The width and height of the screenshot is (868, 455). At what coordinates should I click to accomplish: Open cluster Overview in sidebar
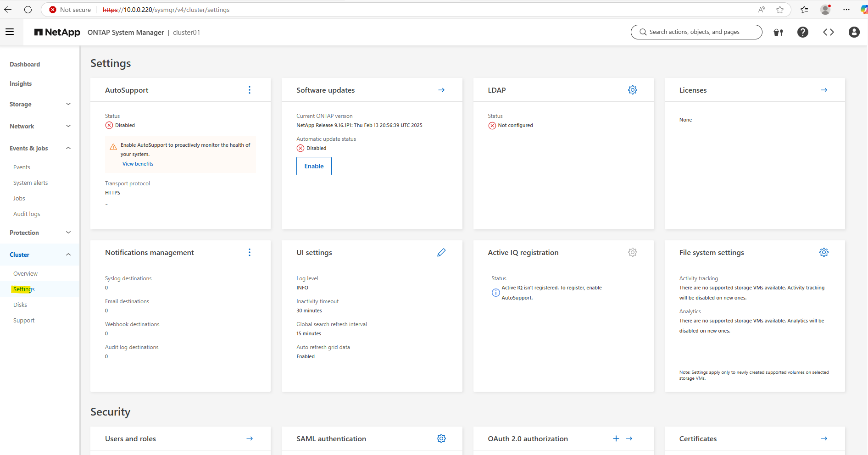click(25, 274)
